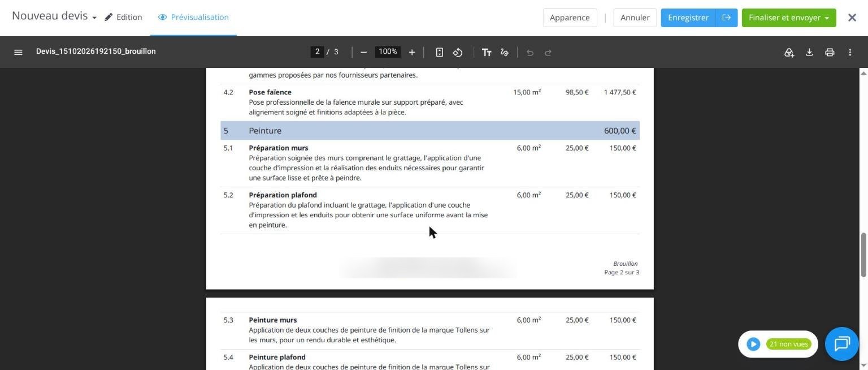This screenshot has width=868, height=370.
Task: Click the page number input field
Action: pyautogui.click(x=317, y=52)
